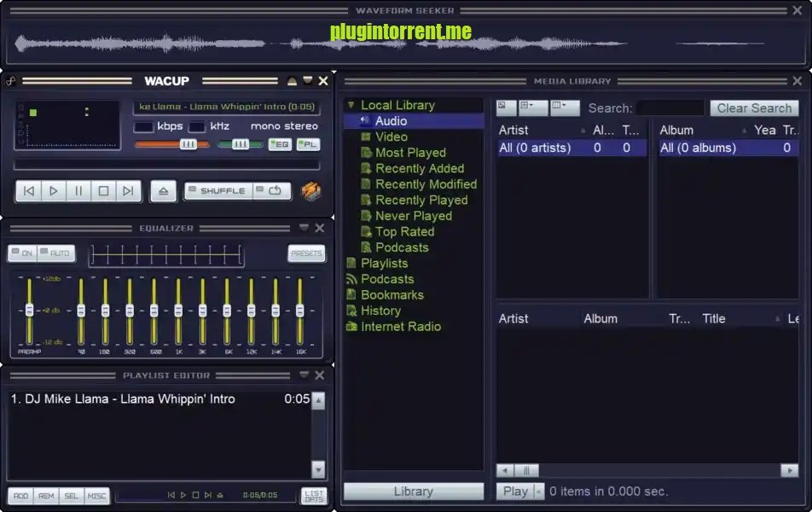Open the History tree item

(380, 311)
